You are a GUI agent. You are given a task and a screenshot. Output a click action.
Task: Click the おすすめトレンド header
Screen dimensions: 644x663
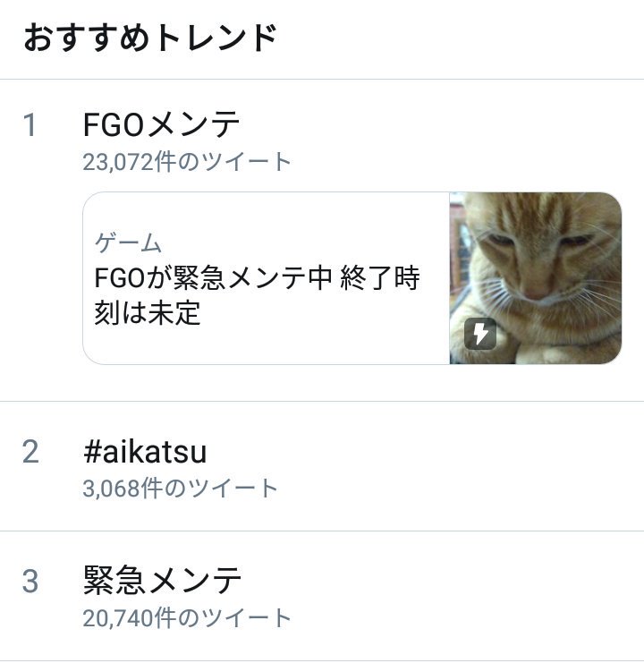pyautogui.click(x=149, y=38)
